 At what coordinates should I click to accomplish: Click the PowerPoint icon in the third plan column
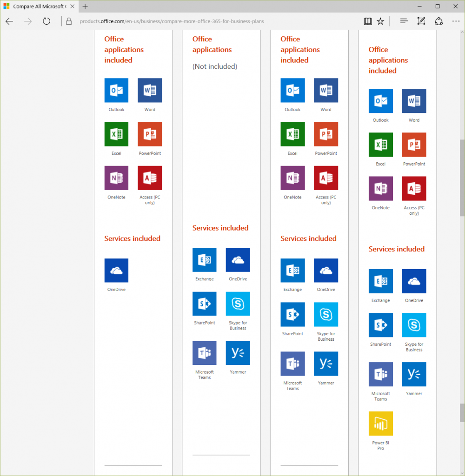326,134
